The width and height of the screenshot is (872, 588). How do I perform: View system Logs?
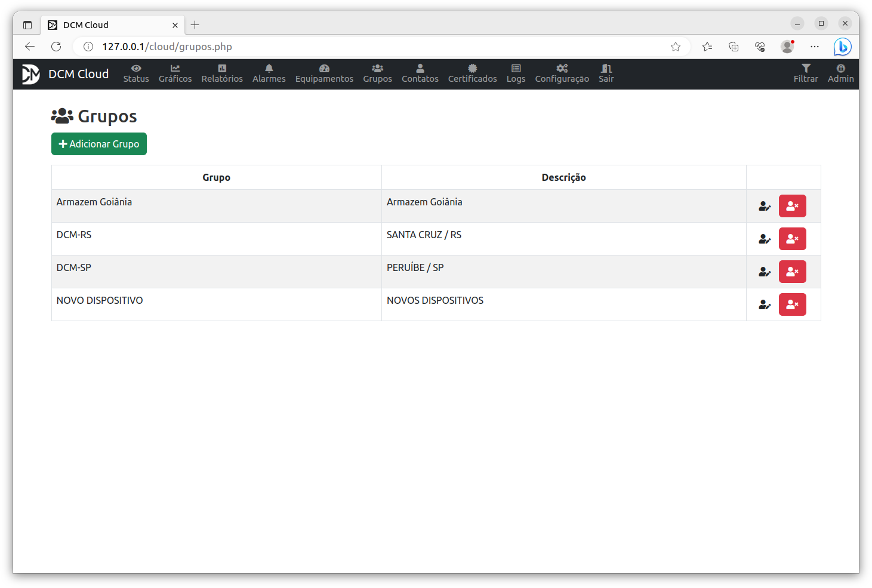pyautogui.click(x=515, y=73)
